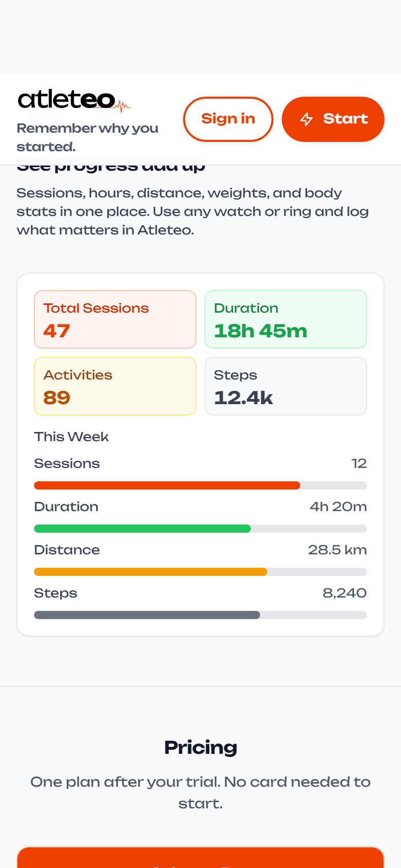Click the Pricing heading
This screenshot has width=401, height=868.
(x=200, y=747)
